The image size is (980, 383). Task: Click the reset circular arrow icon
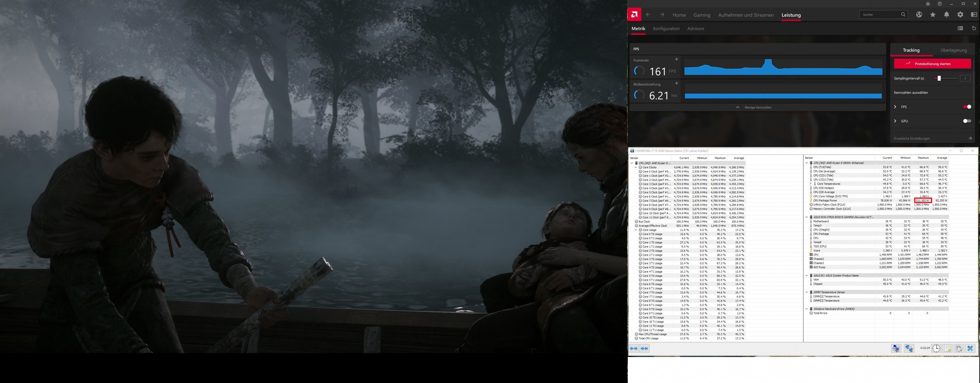(974, 28)
